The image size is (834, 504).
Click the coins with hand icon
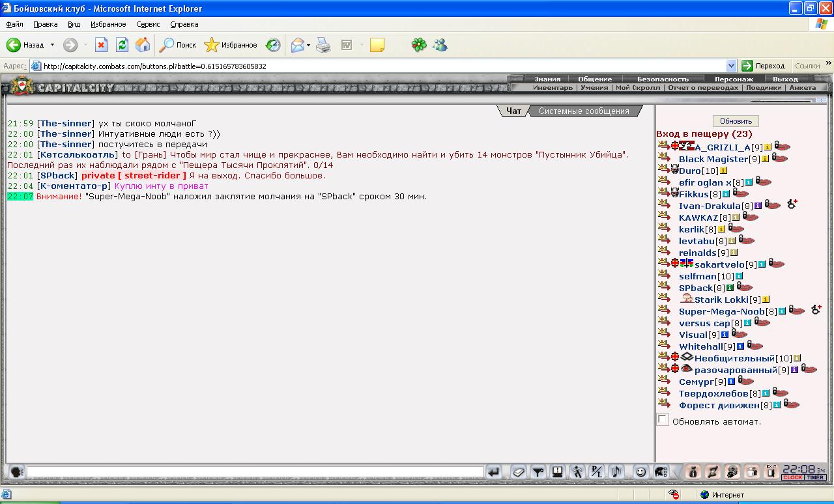pos(732,472)
